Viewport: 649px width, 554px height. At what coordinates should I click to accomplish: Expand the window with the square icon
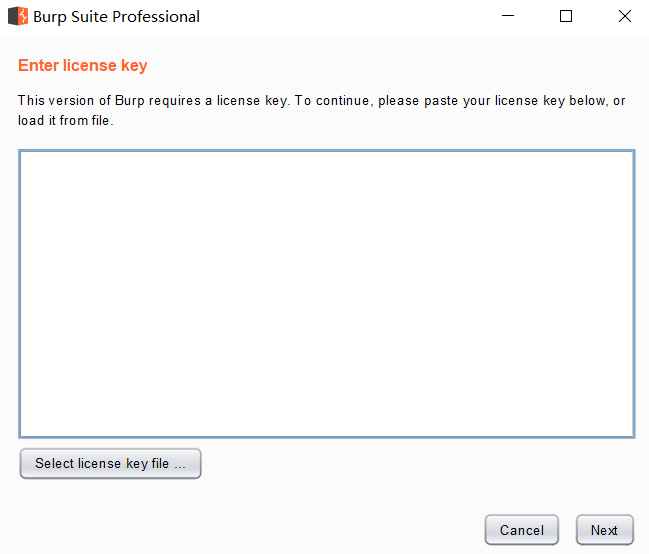coord(566,16)
